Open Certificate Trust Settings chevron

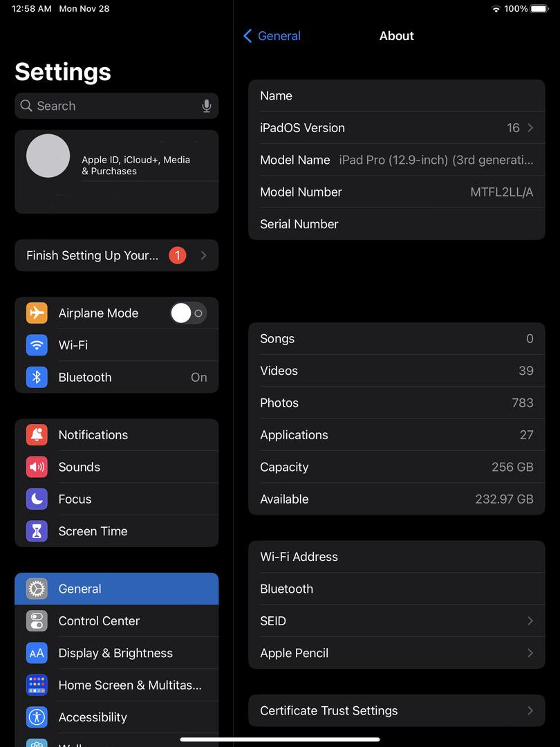(530, 711)
